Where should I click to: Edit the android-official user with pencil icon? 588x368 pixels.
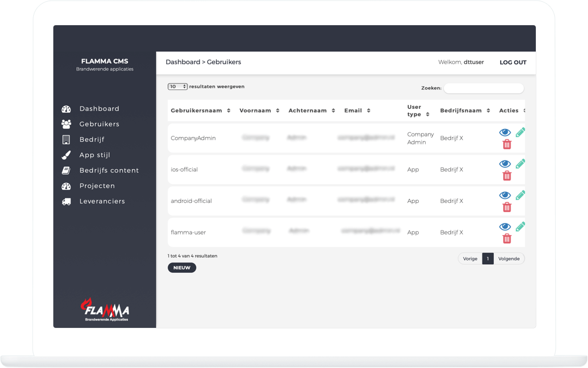[x=520, y=195]
